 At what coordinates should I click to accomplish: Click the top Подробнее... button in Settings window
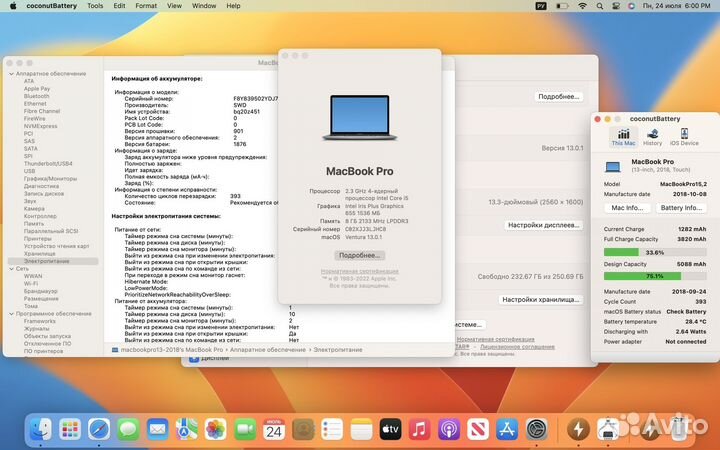point(558,97)
